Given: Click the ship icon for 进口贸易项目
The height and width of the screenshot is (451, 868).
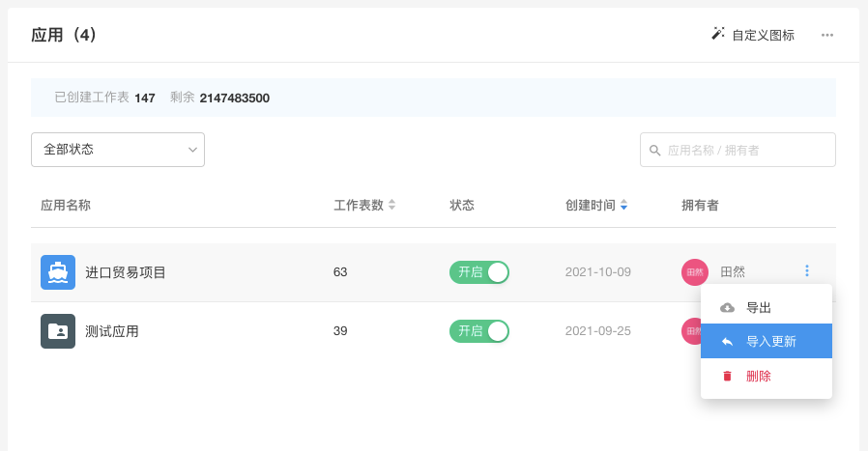Looking at the screenshot, I should tap(58, 272).
